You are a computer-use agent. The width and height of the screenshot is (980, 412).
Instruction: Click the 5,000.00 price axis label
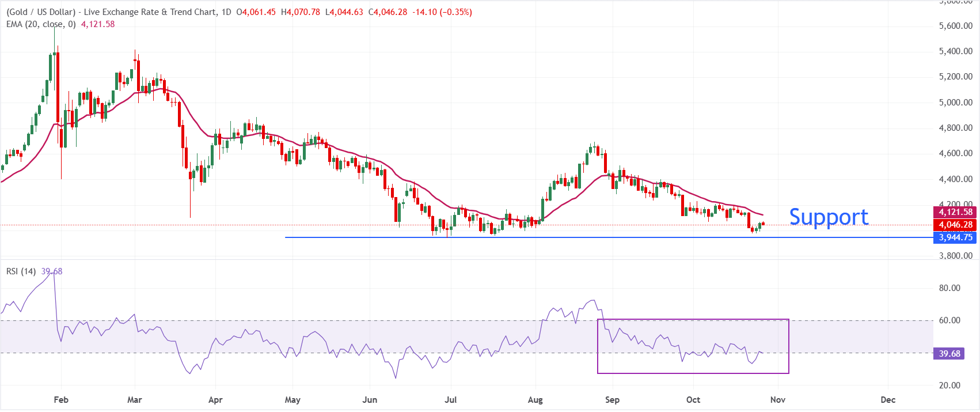click(x=956, y=103)
